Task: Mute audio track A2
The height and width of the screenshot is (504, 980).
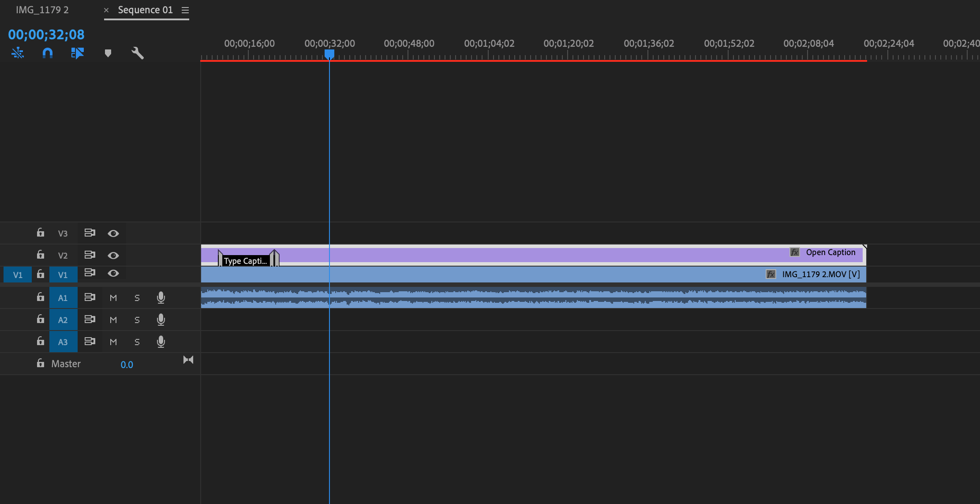Action: click(x=113, y=320)
